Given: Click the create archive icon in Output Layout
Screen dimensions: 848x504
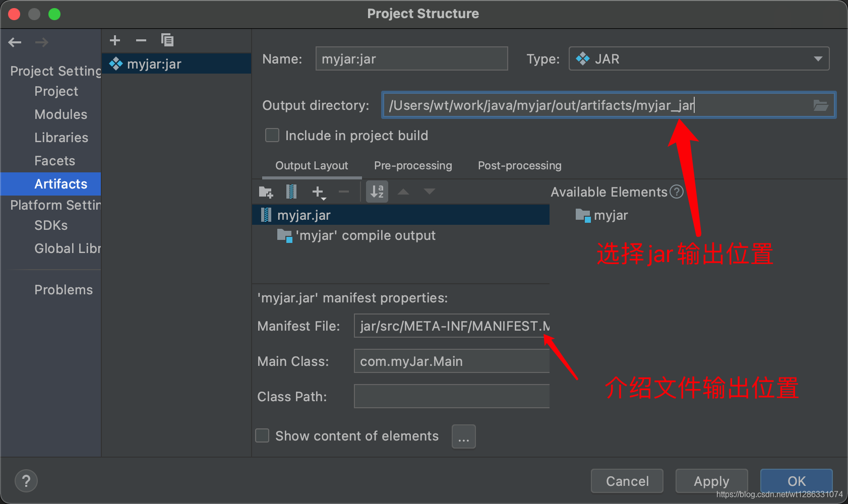Looking at the screenshot, I should [x=291, y=192].
